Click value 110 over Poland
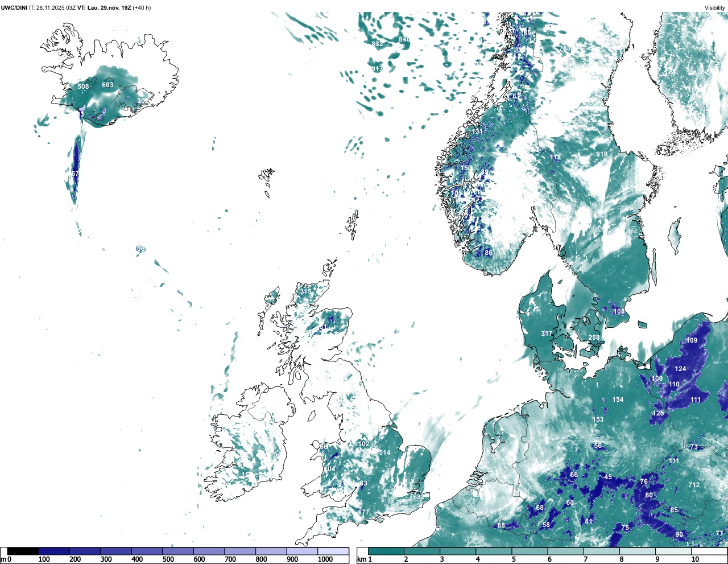This screenshot has height=564, width=728. pos(674,384)
